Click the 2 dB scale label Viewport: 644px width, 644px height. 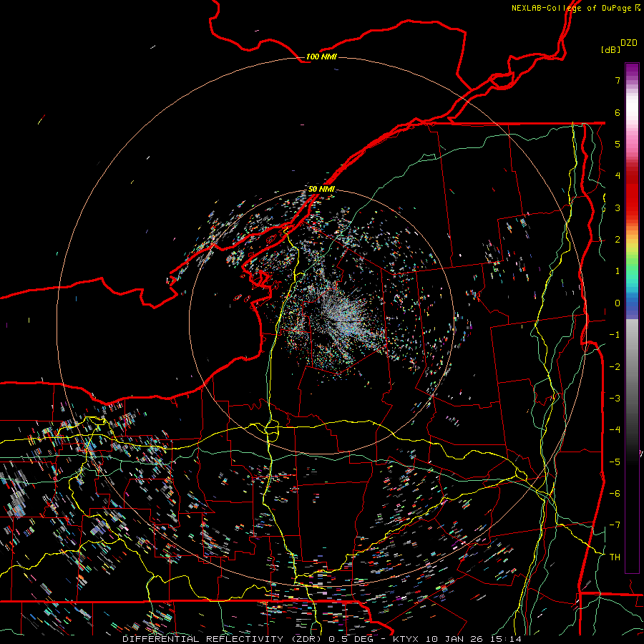point(618,240)
